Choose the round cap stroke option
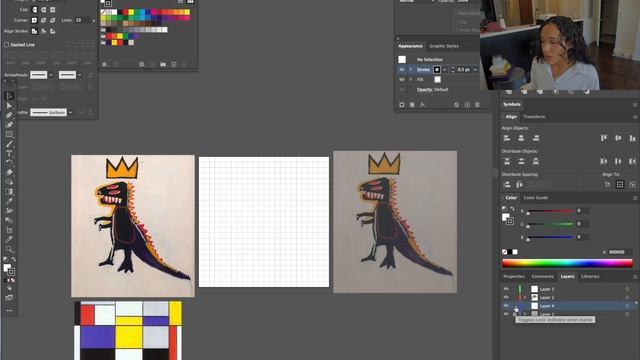The image size is (640, 360). click(x=43, y=9)
